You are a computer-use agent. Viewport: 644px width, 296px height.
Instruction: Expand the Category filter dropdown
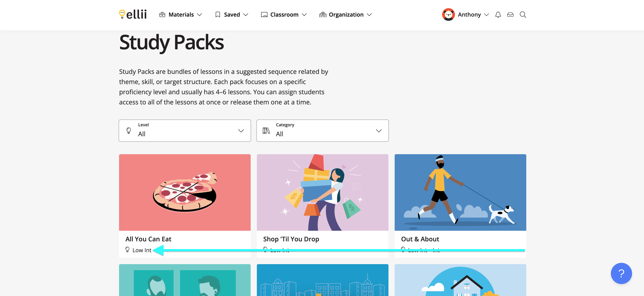(322, 131)
